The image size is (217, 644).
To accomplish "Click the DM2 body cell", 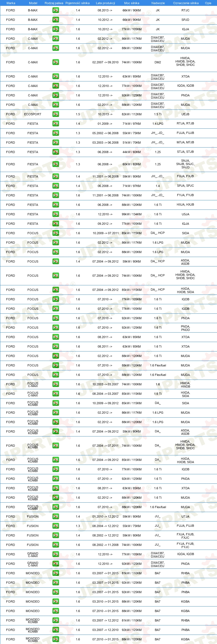I will (158, 62).
